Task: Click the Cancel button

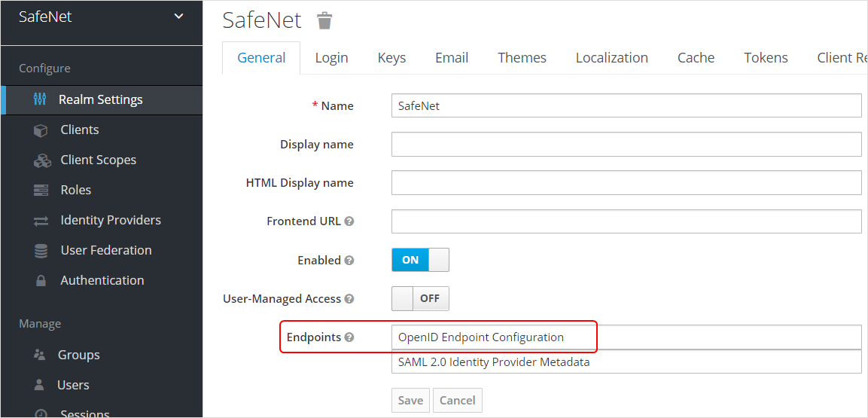Action: (x=458, y=401)
